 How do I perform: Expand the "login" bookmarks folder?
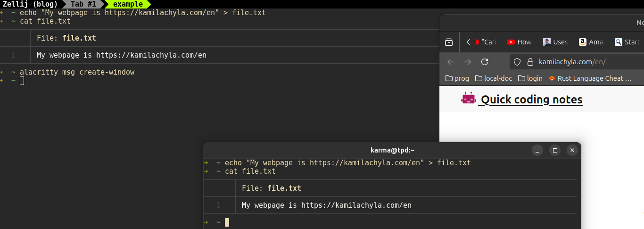[x=530, y=78]
